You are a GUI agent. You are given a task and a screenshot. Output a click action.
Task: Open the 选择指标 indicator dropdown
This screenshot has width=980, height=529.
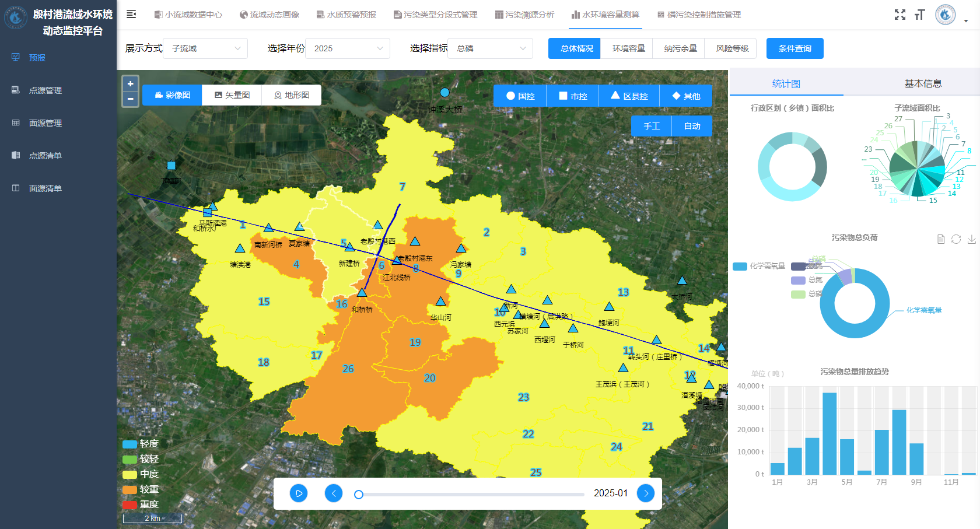491,48
